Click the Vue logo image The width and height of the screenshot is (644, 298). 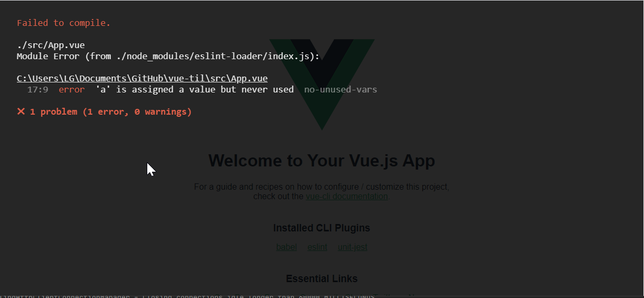coord(321,85)
